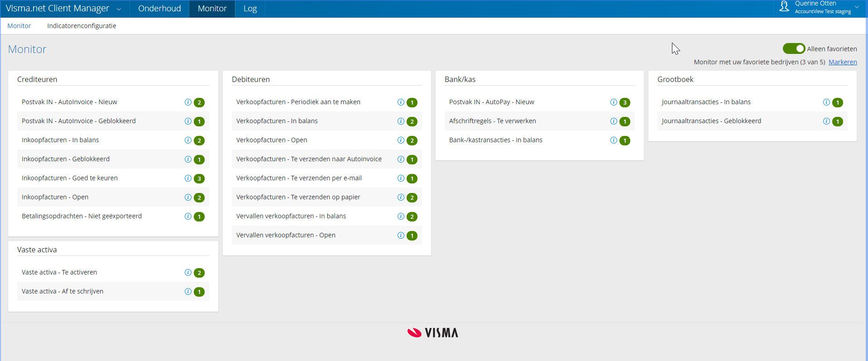Open the Log menu

pos(250,9)
